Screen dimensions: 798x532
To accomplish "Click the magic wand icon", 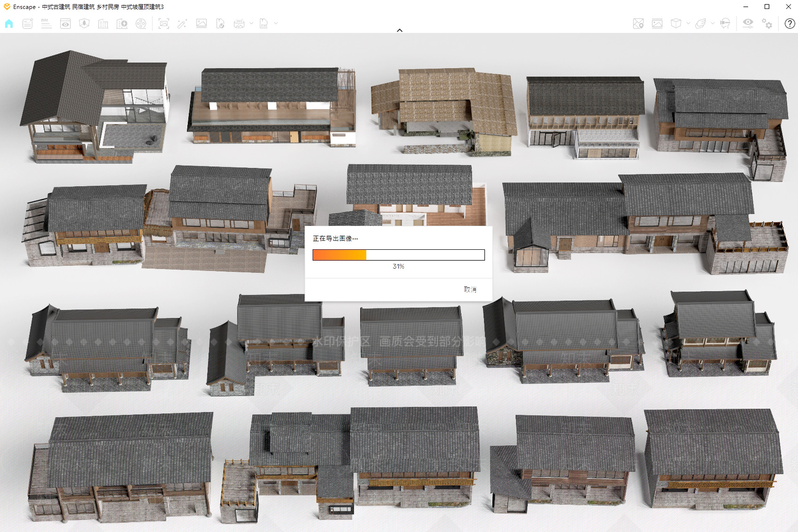I will point(182,23).
